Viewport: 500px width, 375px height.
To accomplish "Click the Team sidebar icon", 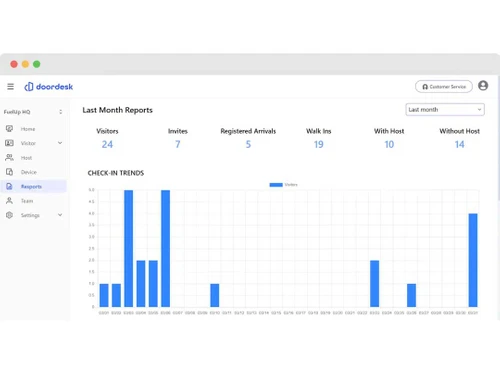I will click(9, 201).
